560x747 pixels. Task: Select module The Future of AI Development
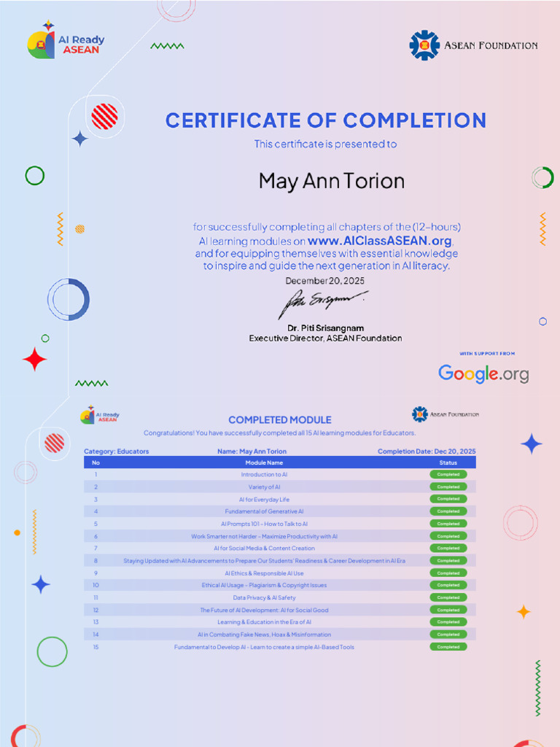tap(264, 610)
